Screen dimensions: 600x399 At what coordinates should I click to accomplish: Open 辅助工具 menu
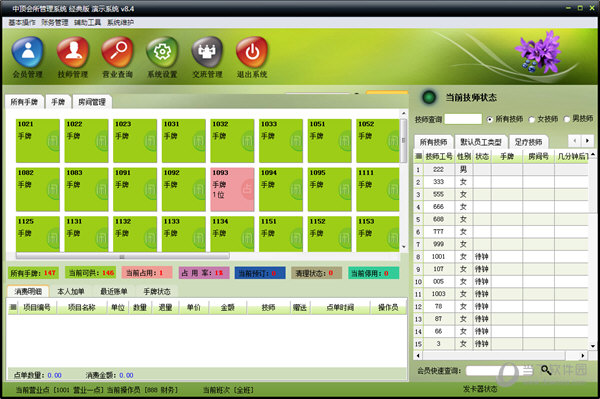tap(88, 23)
